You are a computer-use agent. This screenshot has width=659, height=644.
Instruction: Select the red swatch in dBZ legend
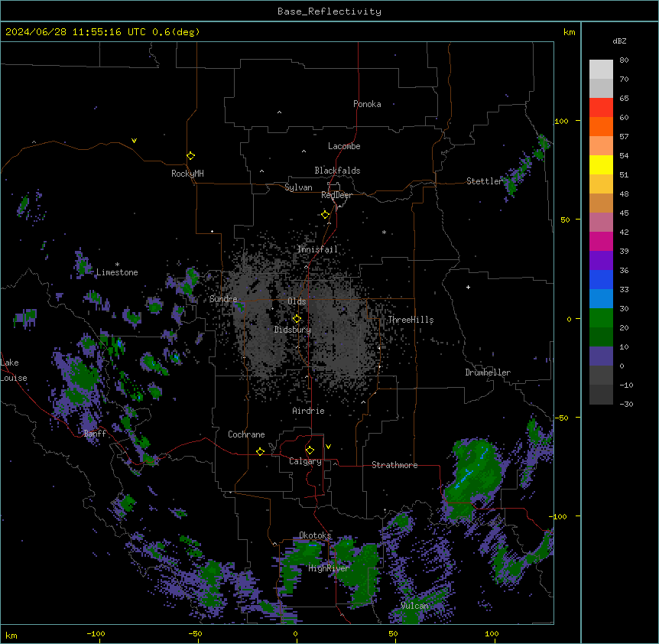[601, 108]
